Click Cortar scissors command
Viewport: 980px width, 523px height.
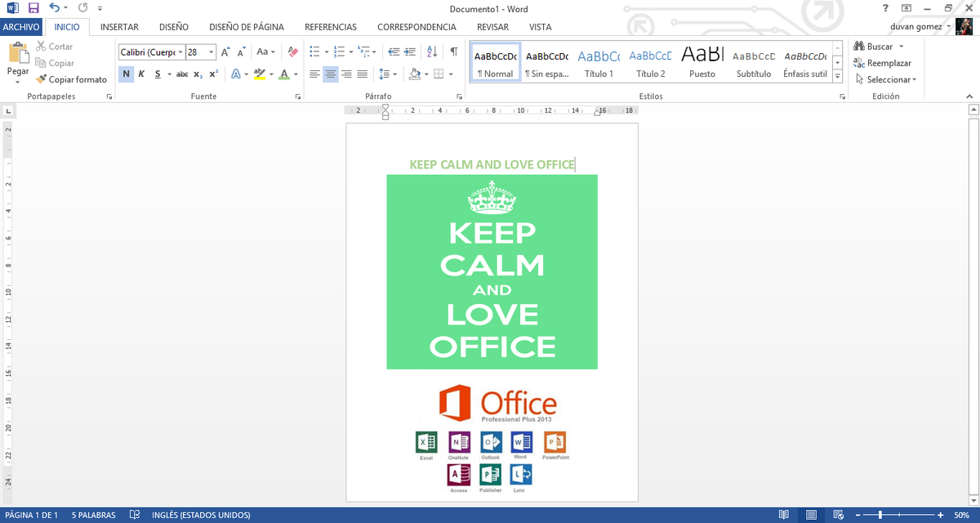[x=55, y=47]
